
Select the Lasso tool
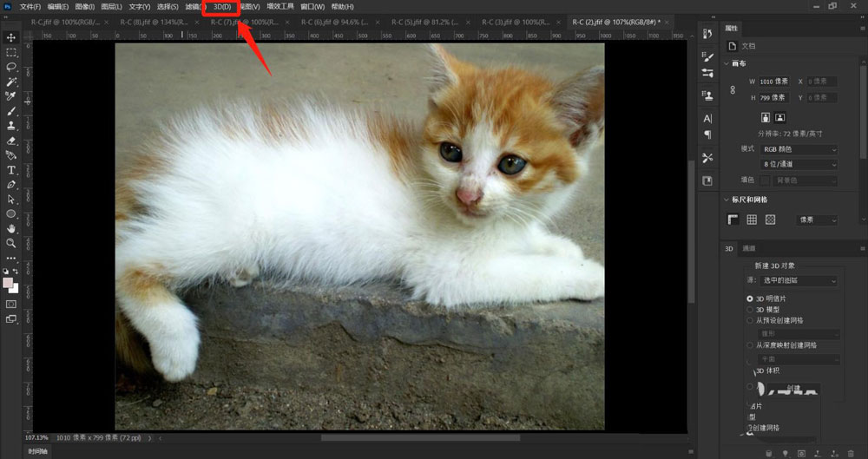(x=11, y=67)
